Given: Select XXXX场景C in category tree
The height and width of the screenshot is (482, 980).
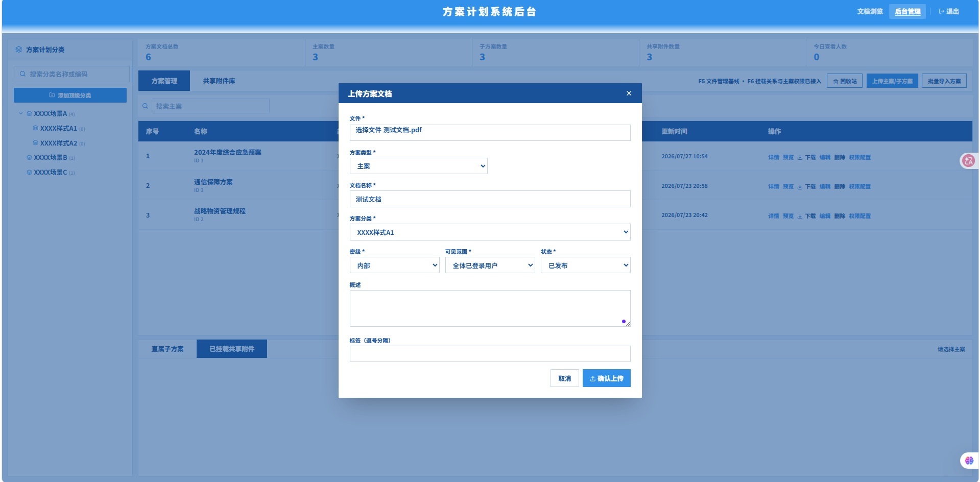Looking at the screenshot, I should pos(50,172).
